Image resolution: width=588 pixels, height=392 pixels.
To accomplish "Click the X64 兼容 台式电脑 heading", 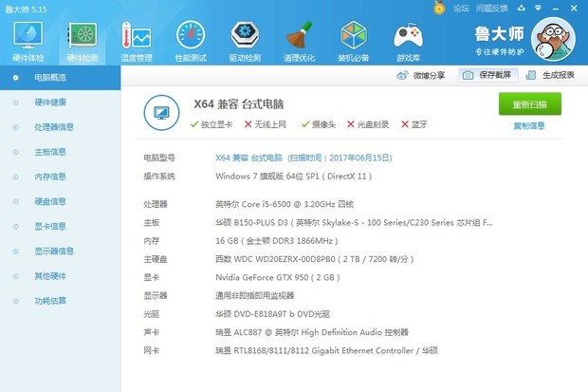I will pyautogui.click(x=239, y=104).
